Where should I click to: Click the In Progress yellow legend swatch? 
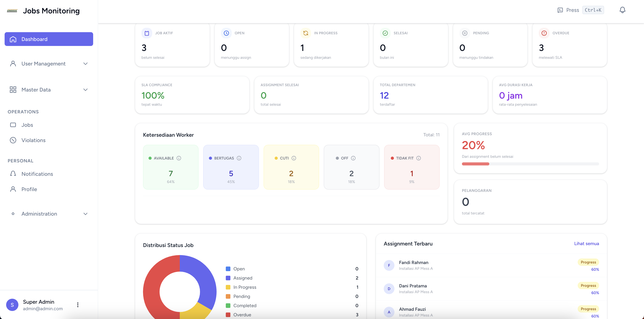coord(228,287)
